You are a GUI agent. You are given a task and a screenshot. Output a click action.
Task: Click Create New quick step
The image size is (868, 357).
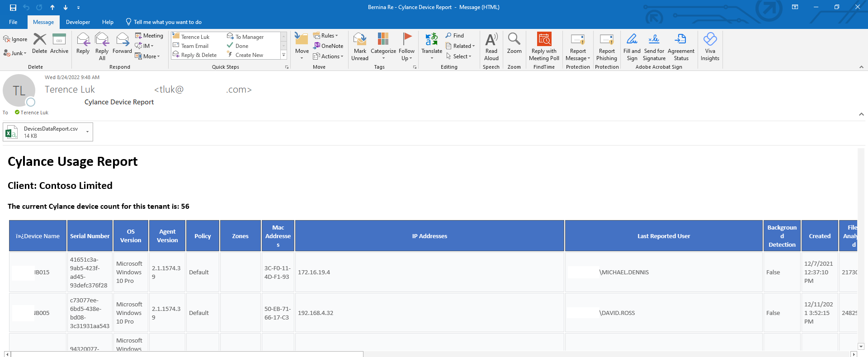(x=245, y=55)
